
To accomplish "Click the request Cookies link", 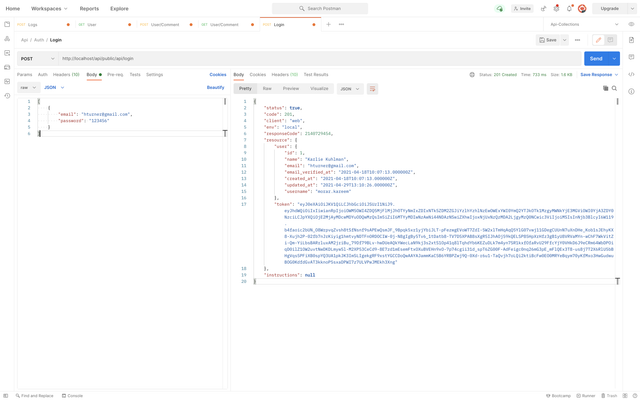I will coord(218,75).
